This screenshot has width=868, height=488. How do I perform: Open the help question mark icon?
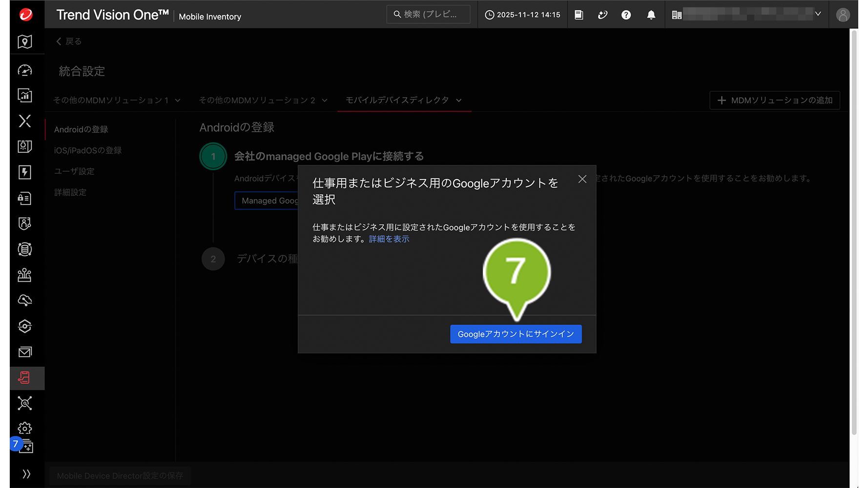626,15
